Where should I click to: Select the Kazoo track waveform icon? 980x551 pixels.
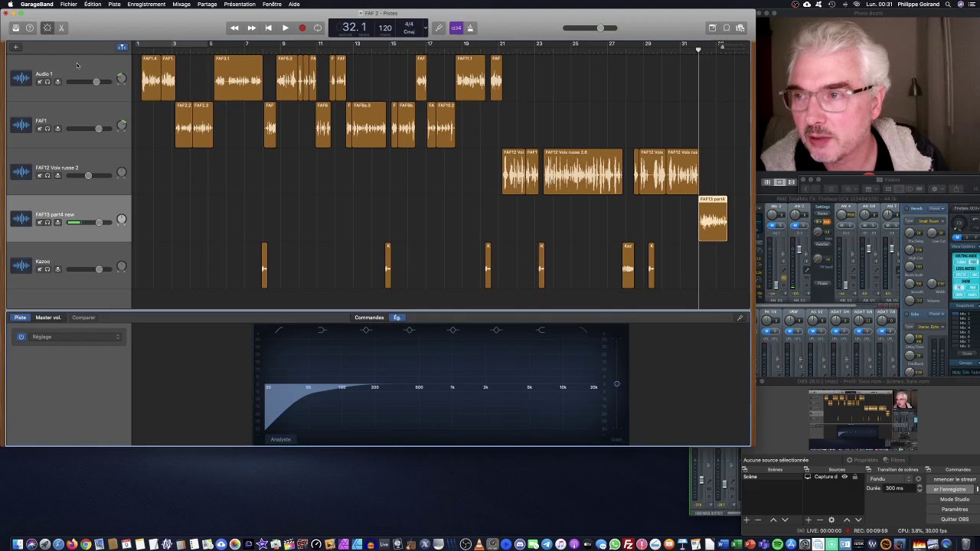click(x=21, y=266)
